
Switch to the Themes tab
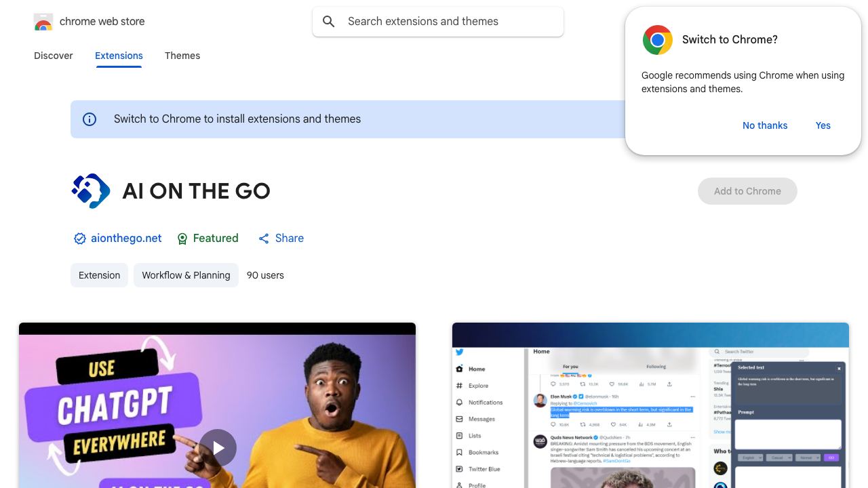point(182,56)
